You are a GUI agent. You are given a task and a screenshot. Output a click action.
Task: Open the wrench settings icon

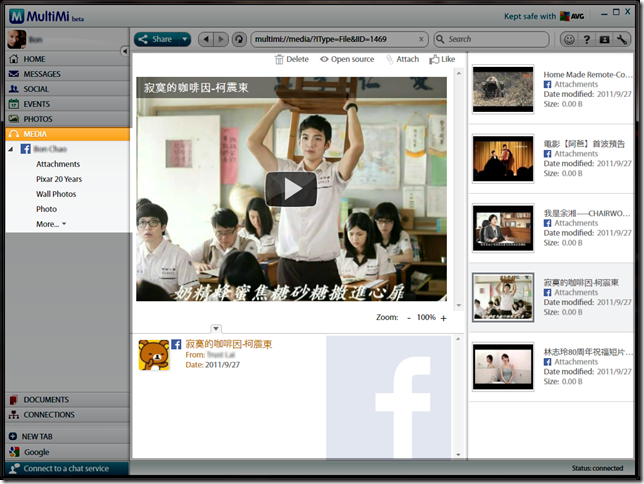coord(624,40)
